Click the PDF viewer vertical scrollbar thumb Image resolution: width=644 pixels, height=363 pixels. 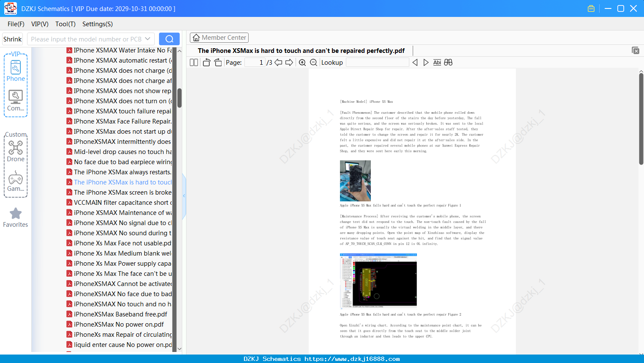[641, 119]
